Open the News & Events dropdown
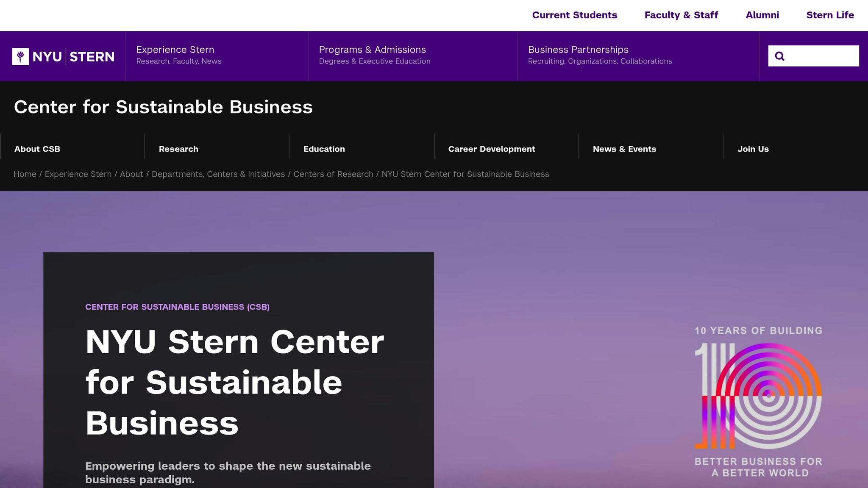The image size is (868, 488). [x=624, y=149]
